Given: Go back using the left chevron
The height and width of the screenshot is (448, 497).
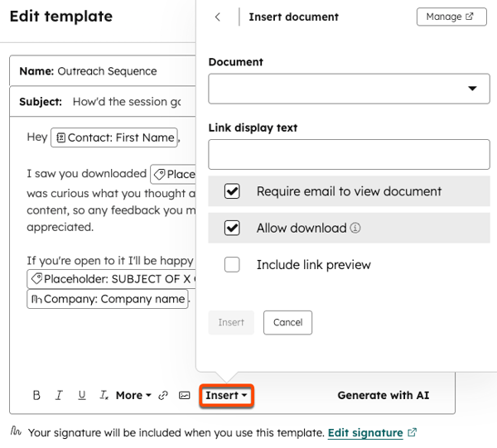Looking at the screenshot, I should pyautogui.click(x=218, y=17).
